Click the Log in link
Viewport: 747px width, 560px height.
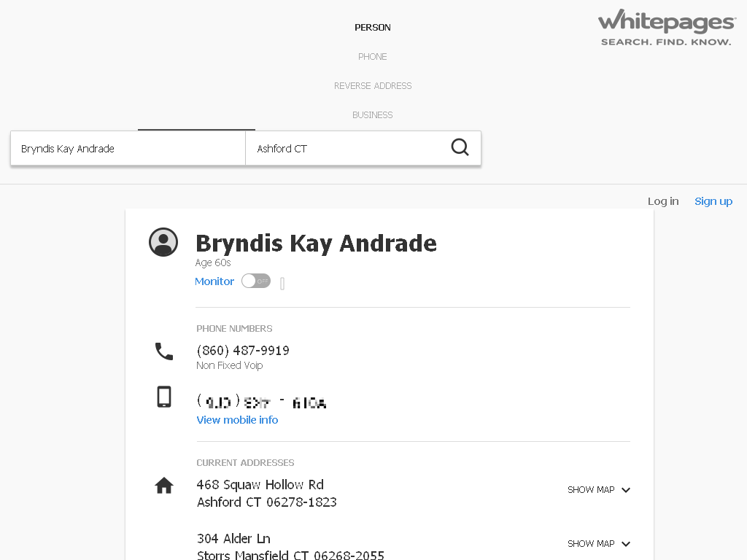663,201
